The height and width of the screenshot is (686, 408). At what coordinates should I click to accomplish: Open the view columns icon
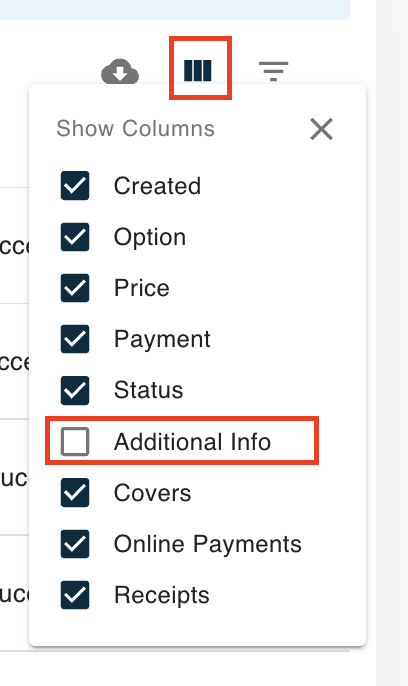click(x=198, y=71)
